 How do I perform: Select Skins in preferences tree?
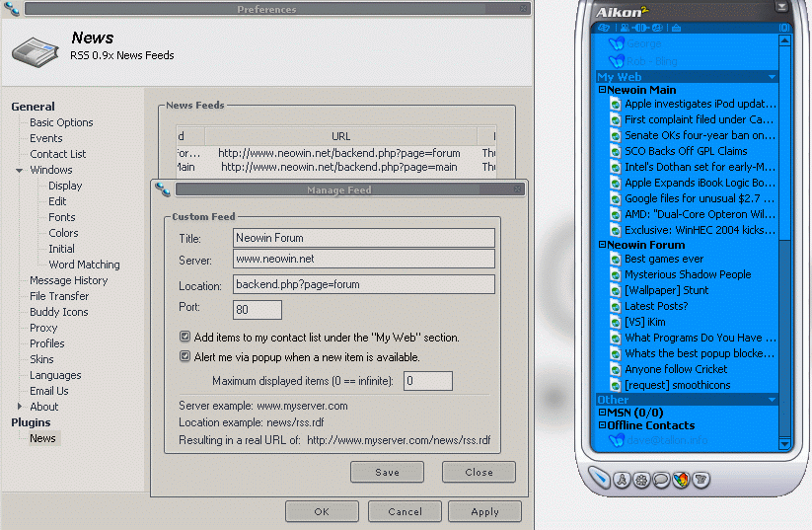coord(41,359)
